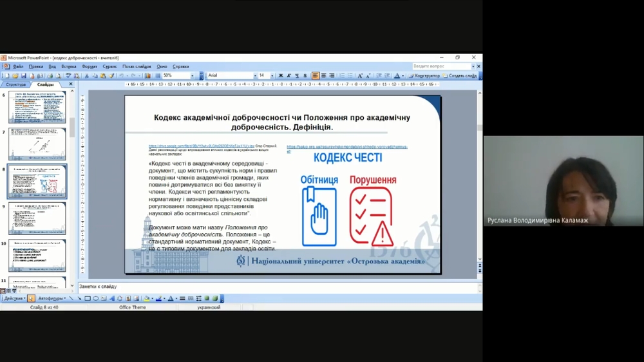
Task: Toggle right text alignment
Action: (x=332, y=75)
